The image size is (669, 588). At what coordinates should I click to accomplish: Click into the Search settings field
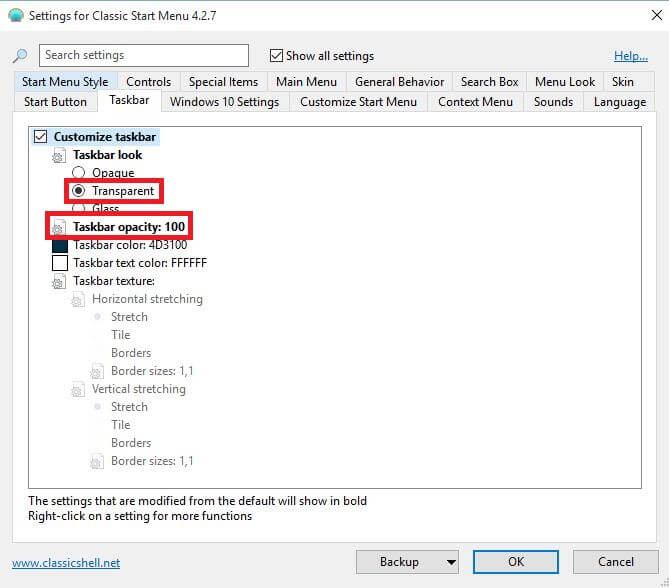144,55
